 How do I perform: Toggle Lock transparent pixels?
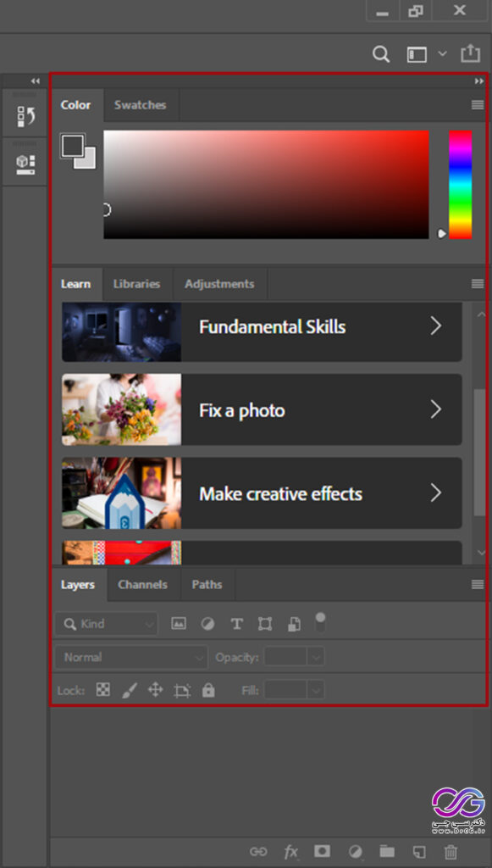[102, 690]
